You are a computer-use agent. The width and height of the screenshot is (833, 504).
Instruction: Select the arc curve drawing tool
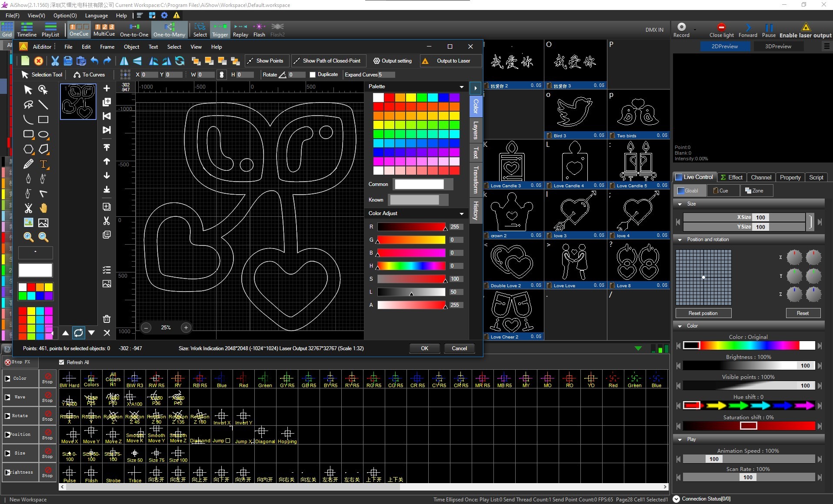pyautogui.click(x=28, y=119)
